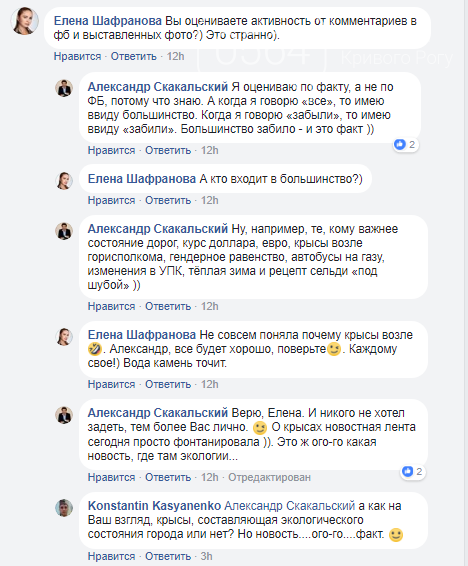The image size is (468, 566).
Task: Click Александр Скакальский's avatar beside the 'Ну, например' comment
Action: [64, 231]
